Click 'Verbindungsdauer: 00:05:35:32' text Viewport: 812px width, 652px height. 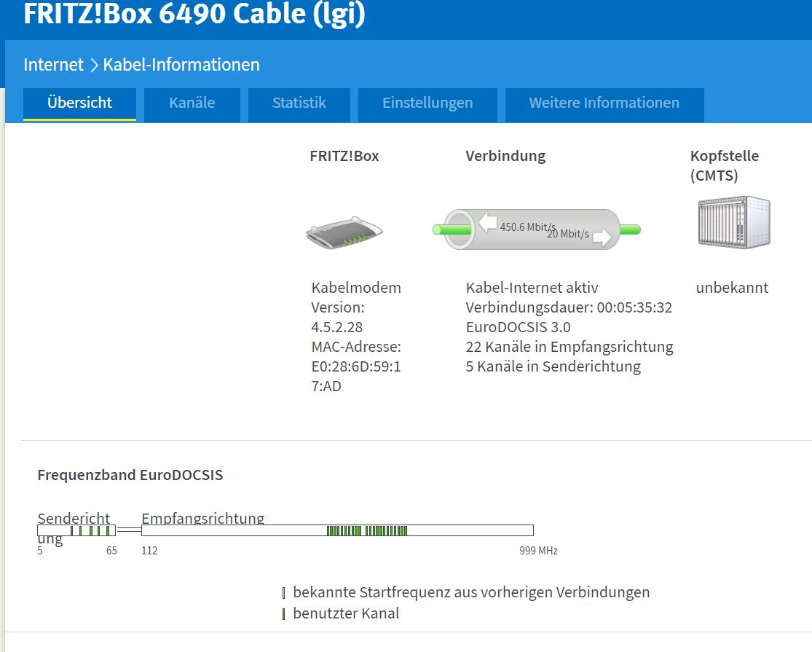pyautogui.click(x=569, y=307)
